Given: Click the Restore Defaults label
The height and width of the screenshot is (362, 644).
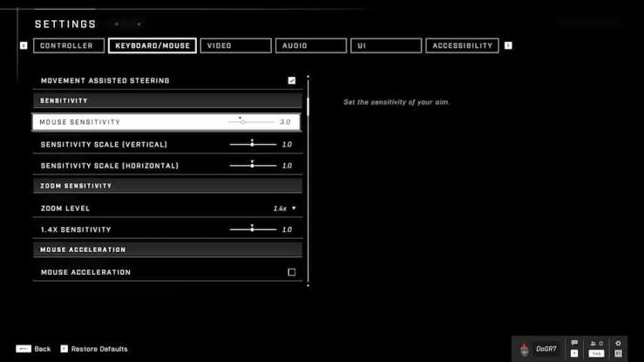Looking at the screenshot, I should tap(100, 349).
